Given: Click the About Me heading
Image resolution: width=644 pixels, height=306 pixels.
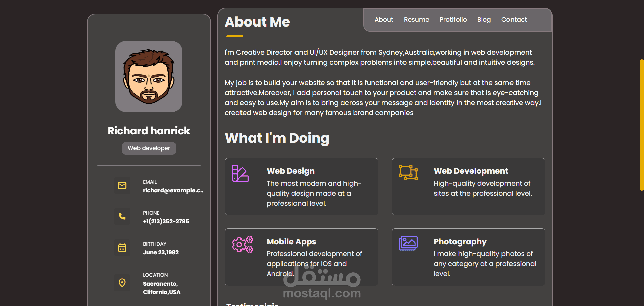Looking at the screenshot, I should [x=258, y=22].
